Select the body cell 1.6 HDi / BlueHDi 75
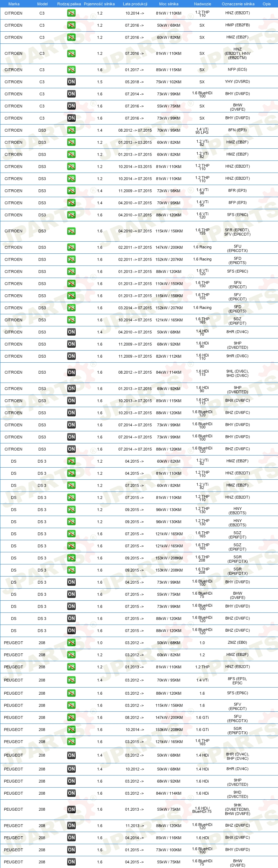This screenshot has height=868, width=278. pyautogui.click(x=202, y=810)
